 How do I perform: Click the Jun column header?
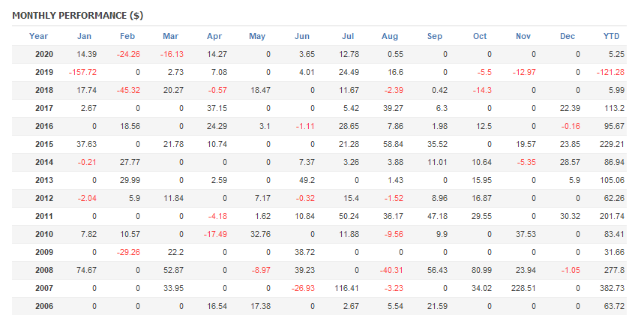pyautogui.click(x=302, y=36)
